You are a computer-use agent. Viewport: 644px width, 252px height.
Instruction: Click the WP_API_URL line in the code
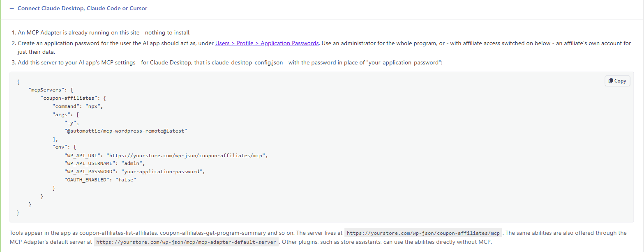click(166, 155)
